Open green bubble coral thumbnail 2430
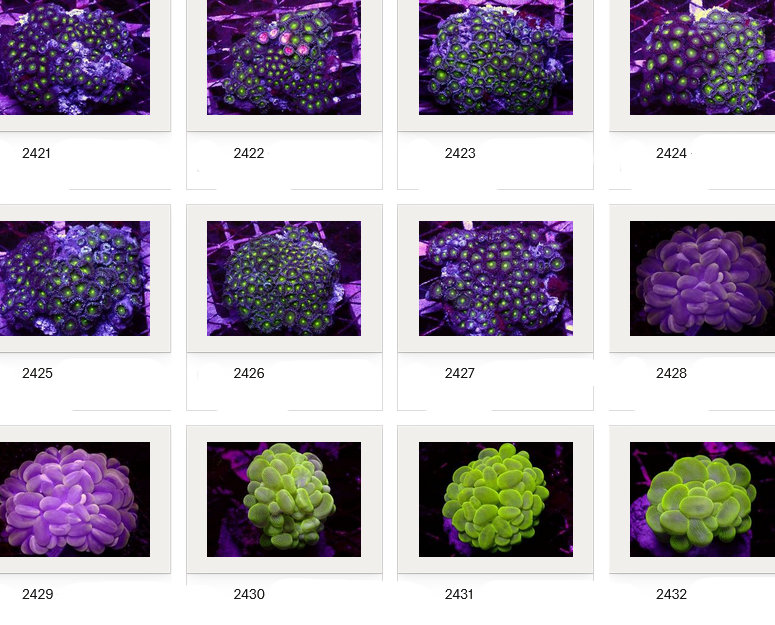The image size is (775, 625). click(x=284, y=500)
